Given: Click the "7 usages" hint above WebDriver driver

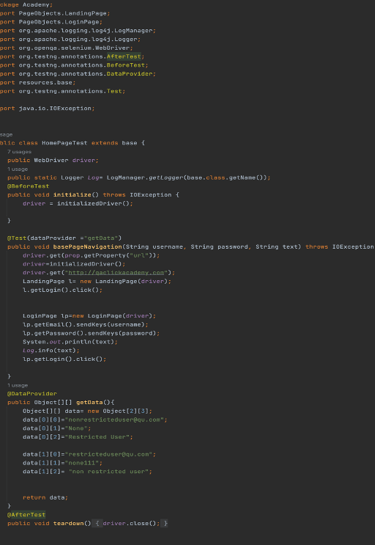Looking at the screenshot, I should [19, 152].
